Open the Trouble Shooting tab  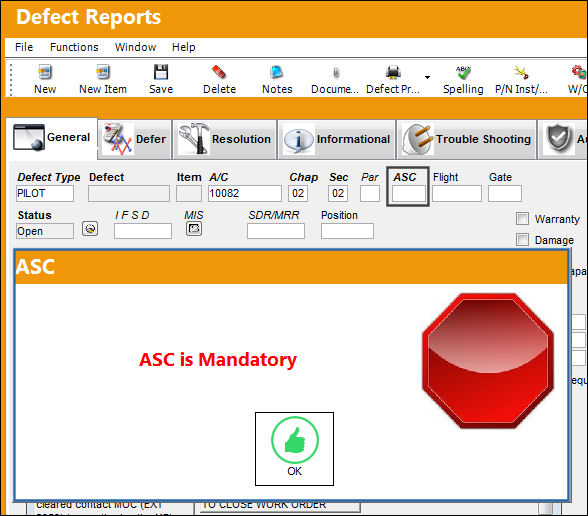click(466, 139)
